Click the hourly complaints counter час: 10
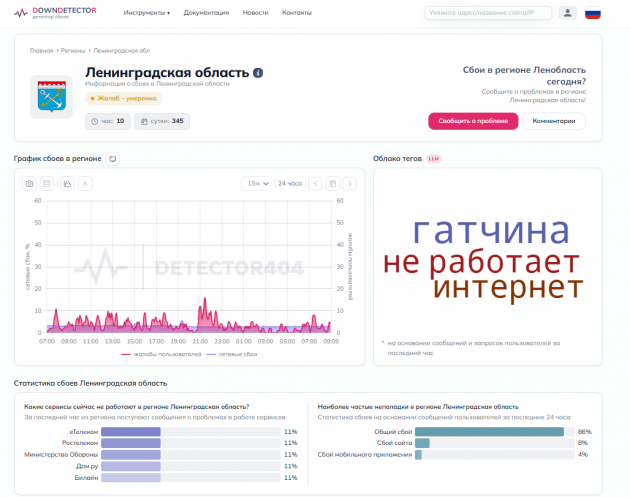The height and width of the screenshot is (497, 630). point(108,121)
